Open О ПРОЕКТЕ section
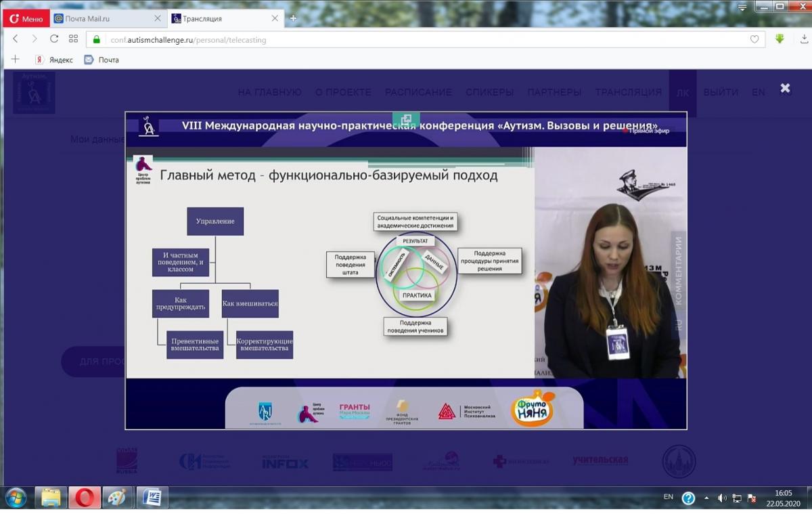This screenshot has width=812, height=514. point(343,92)
